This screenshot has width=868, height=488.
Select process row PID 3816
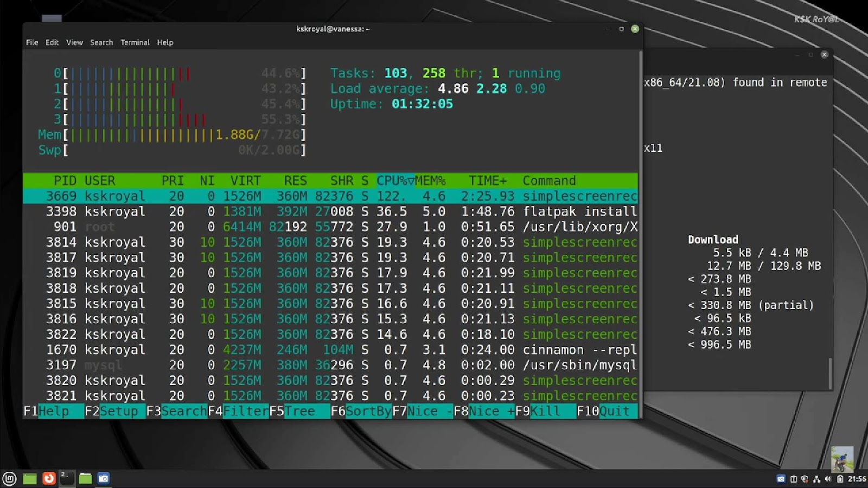point(330,319)
